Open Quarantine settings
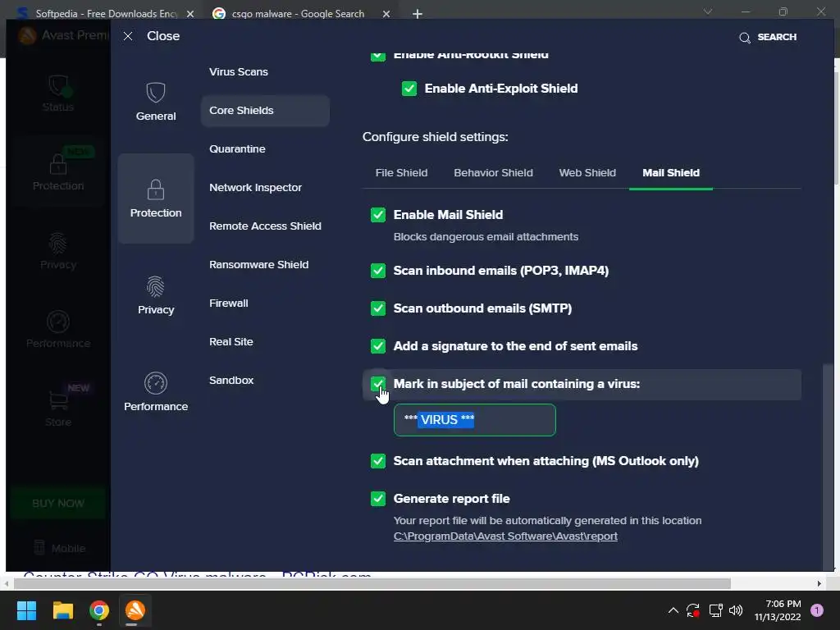The height and width of the screenshot is (630, 840). pyautogui.click(x=237, y=149)
